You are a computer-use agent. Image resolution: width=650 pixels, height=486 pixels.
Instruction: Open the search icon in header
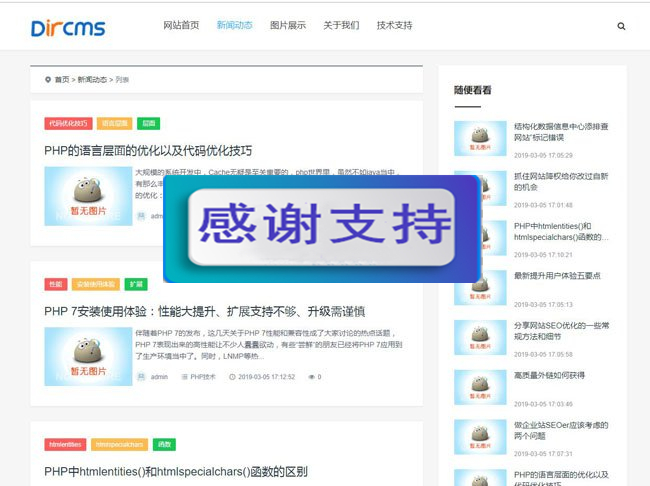(x=621, y=26)
